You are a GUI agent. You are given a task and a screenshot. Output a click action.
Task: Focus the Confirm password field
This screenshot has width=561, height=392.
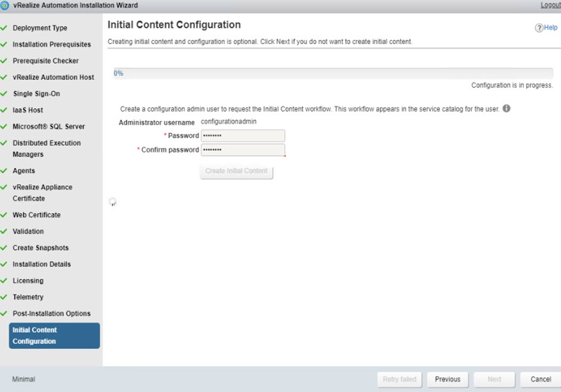[x=243, y=150]
